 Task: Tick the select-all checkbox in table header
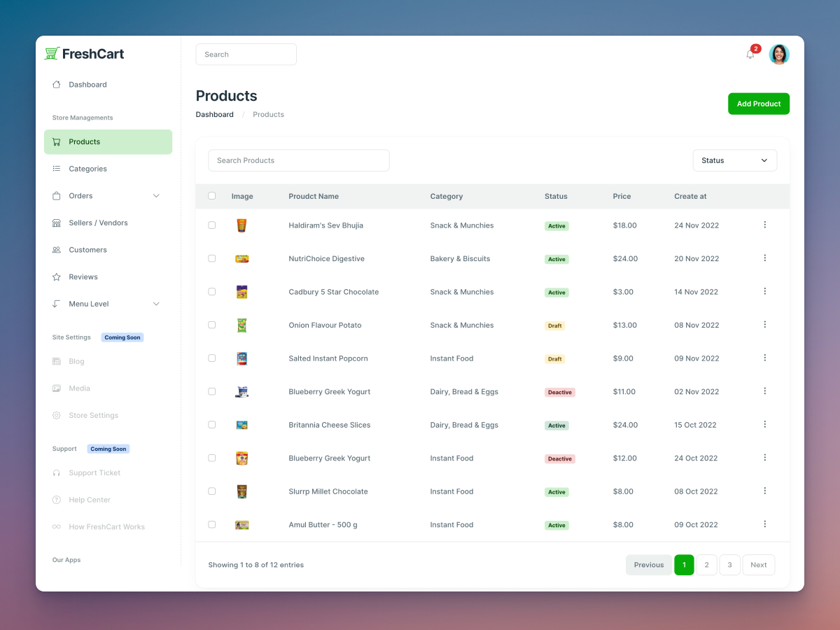click(212, 196)
